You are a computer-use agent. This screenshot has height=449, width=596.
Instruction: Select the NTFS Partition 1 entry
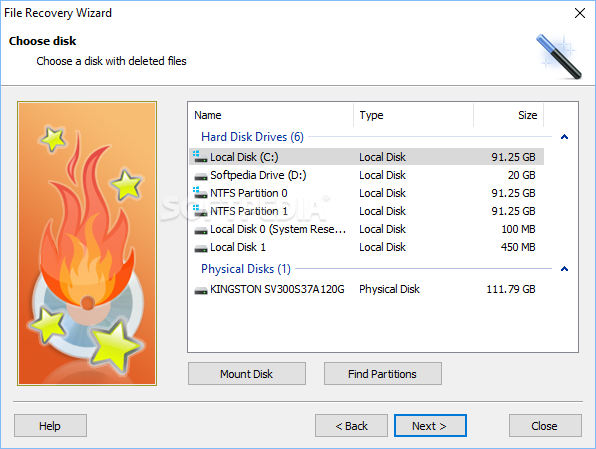366,211
